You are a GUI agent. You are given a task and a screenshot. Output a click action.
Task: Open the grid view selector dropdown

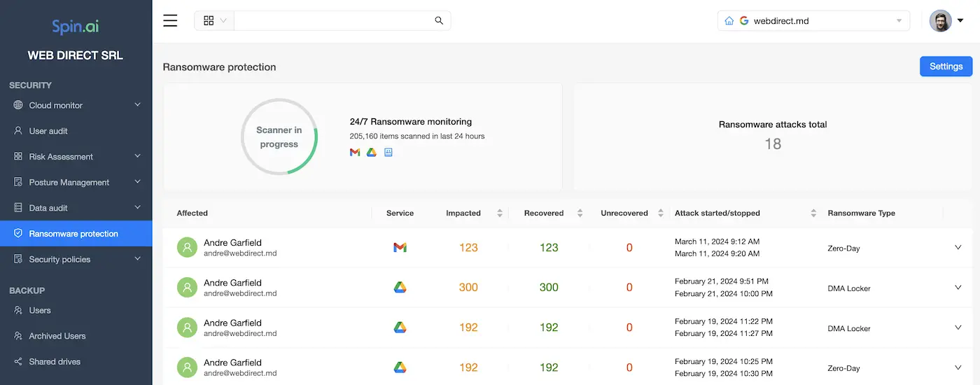click(214, 20)
